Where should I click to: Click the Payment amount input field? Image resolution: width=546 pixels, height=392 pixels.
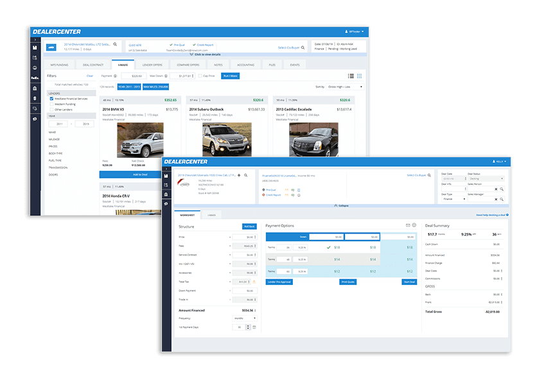pyautogui.click(x=134, y=76)
